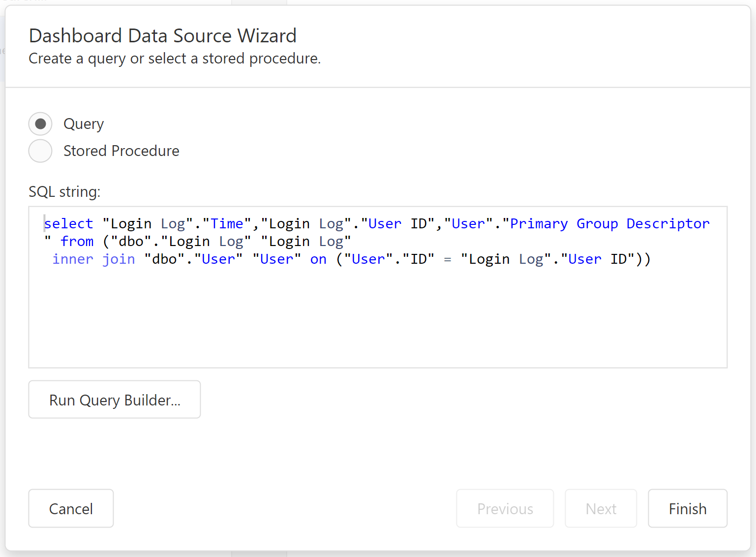The image size is (756, 557).
Task: Open the Run Query Builder dialog
Action: coord(115,400)
